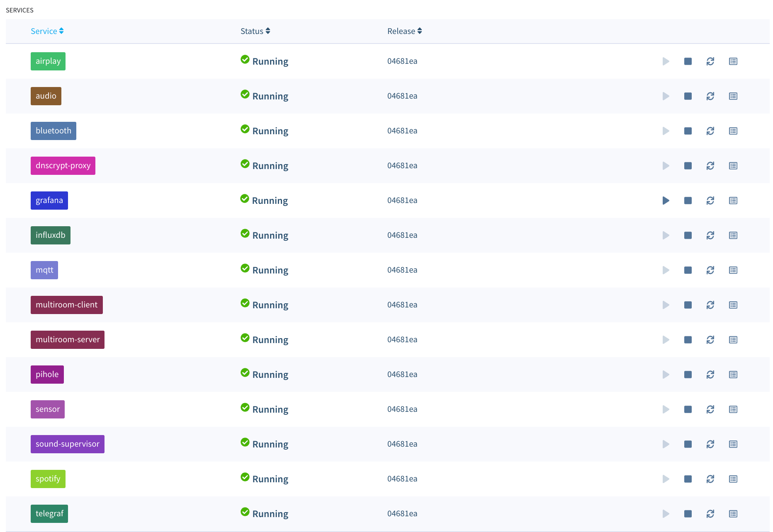This screenshot has height=532, width=773.
Task: Click the grafana release hash 04681ea
Action: (402, 201)
